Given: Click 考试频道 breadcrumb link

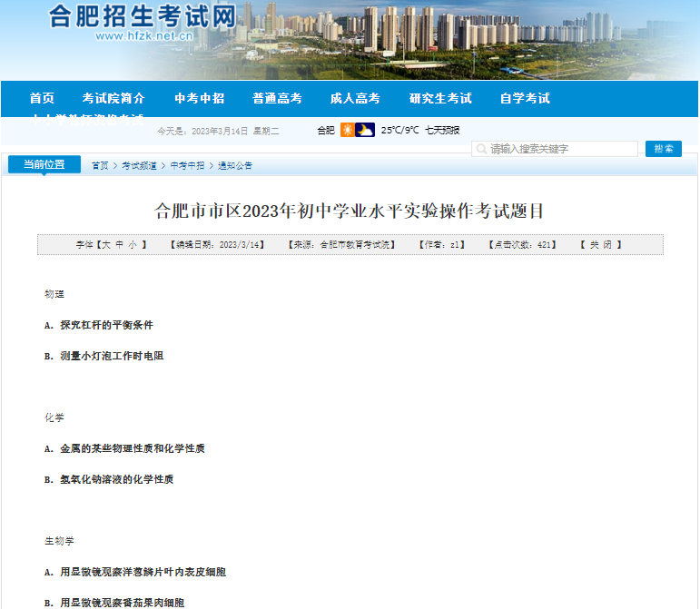Looking at the screenshot, I should pos(141,166).
